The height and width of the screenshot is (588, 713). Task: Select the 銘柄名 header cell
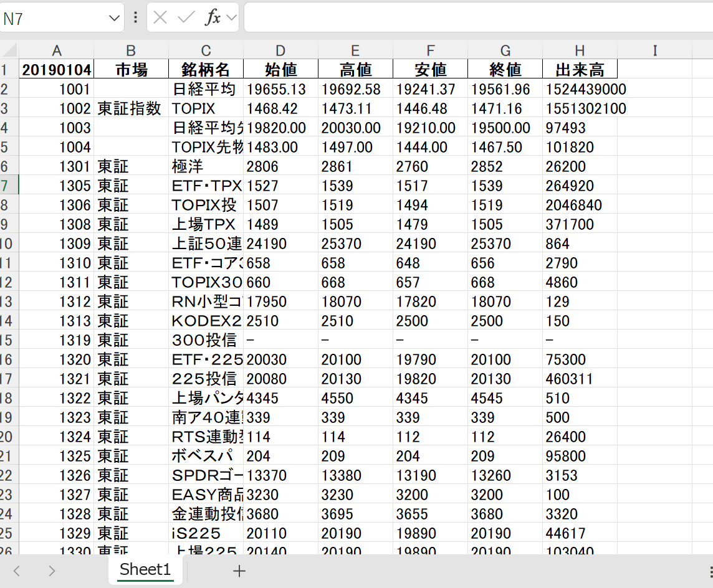tap(206, 69)
